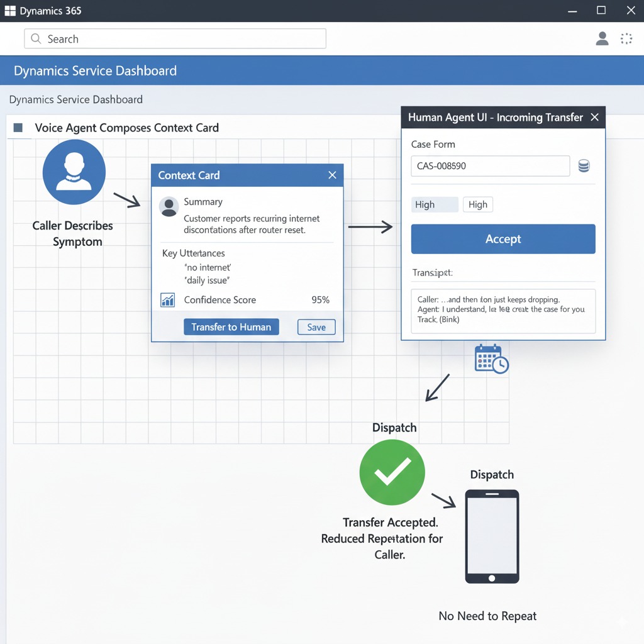644x644 pixels.
Task: Click the Case Form label
Action: pyautogui.click(x=433, y=144)
